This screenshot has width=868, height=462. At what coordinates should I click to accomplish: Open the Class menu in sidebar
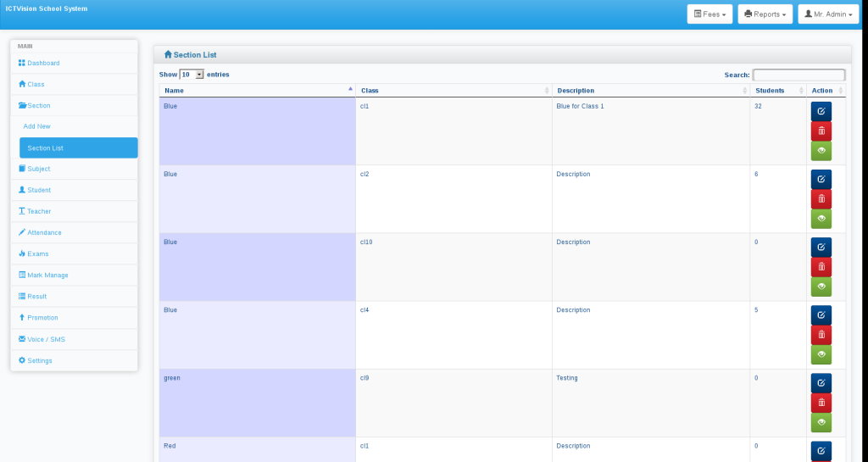tap(75, 84)
